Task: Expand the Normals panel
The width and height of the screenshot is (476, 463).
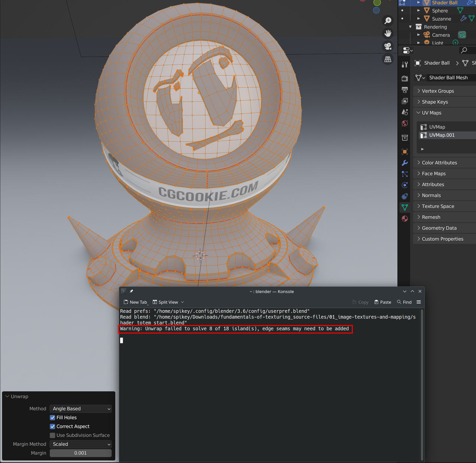Action: [x=419, y=195]
